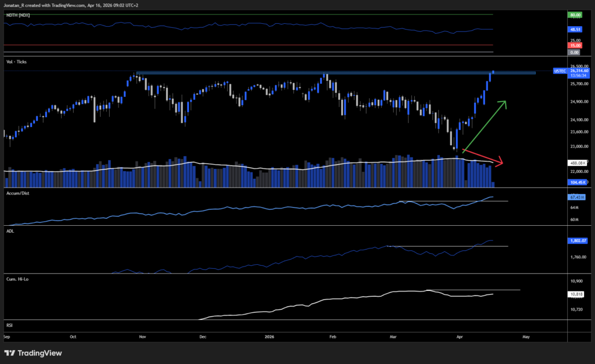
Task: Expand the RSI pane at the bottom
Action: tap(9, 325)
